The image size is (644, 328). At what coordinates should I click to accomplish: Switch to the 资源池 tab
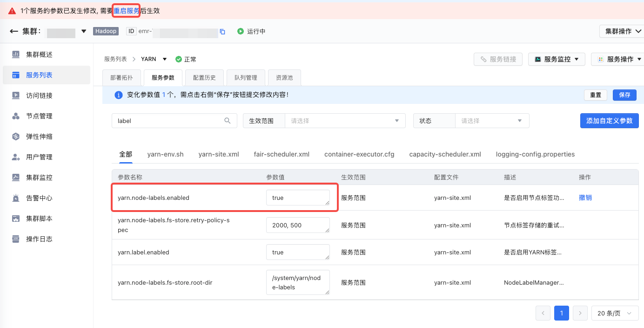[x=284, y=78]
